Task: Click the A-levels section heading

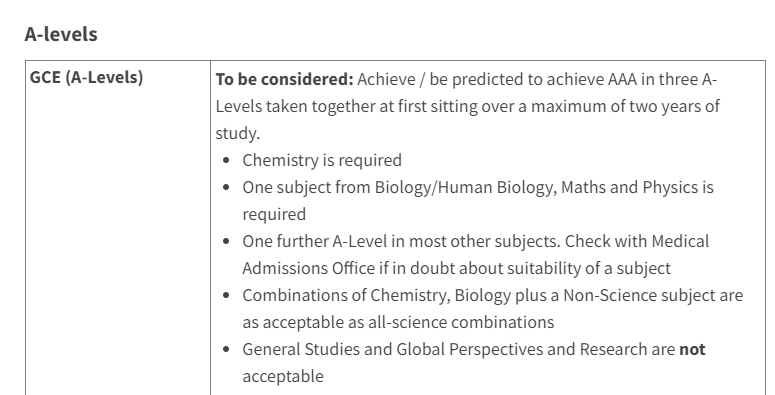Action: click(61, 34)
